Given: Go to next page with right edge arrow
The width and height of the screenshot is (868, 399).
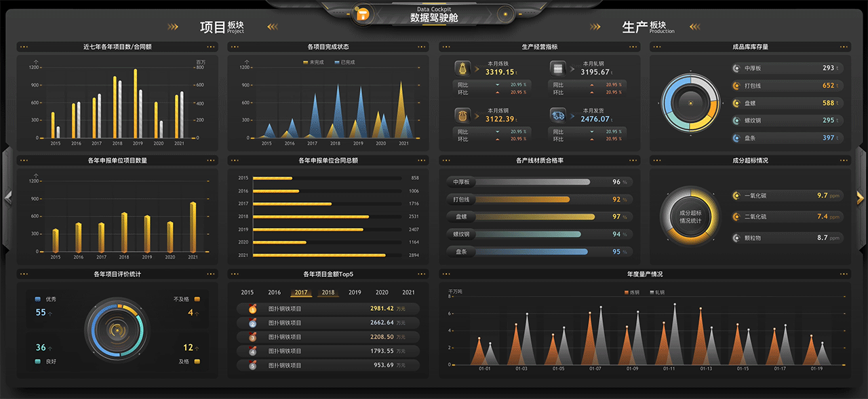Looking at the screenshot, I should pos(860,197).
